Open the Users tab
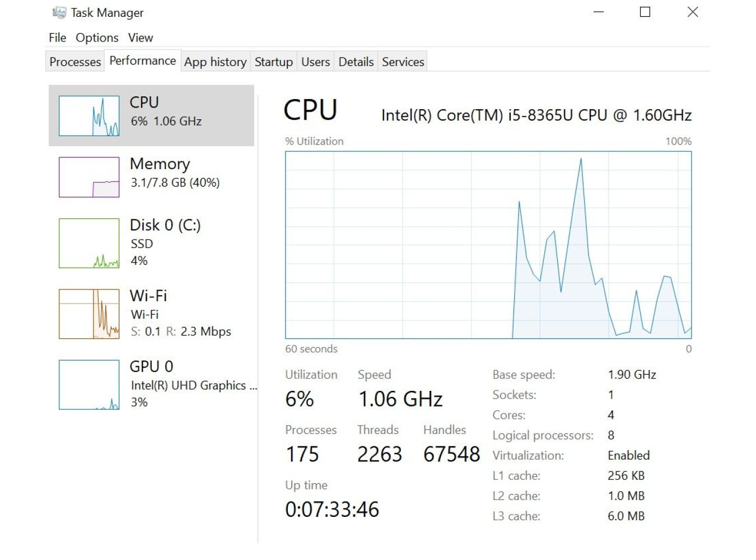The height and width of the screenshot is (560, 756). coord(315,62)
